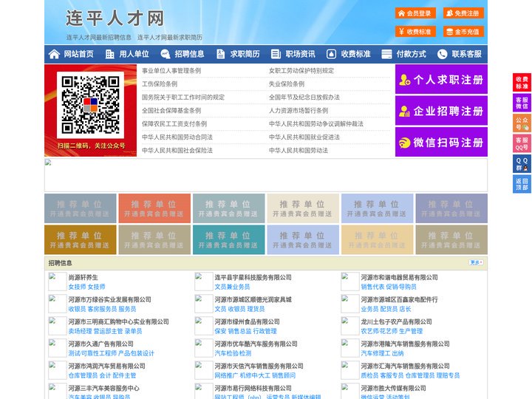Click the document icon beside 求职简历
Image resolution: width=532 pixels, height=399 pixels.
(220, 54)
